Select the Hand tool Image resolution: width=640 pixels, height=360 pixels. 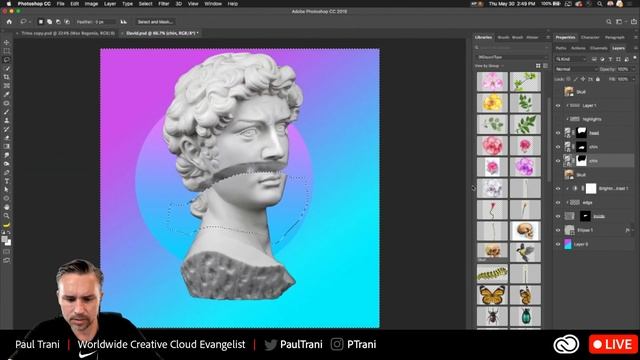coord(7,207)
